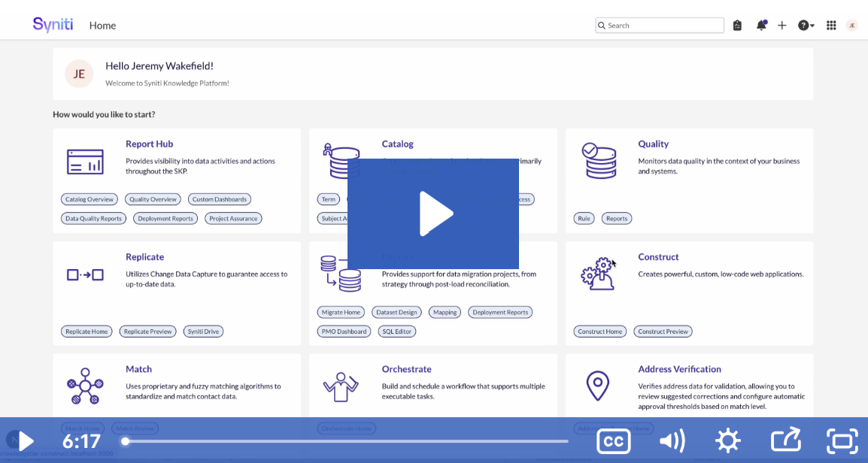Viewport: 868px width, 463px height.
Task: Open the Construct title link
Action: pos(658,256)
